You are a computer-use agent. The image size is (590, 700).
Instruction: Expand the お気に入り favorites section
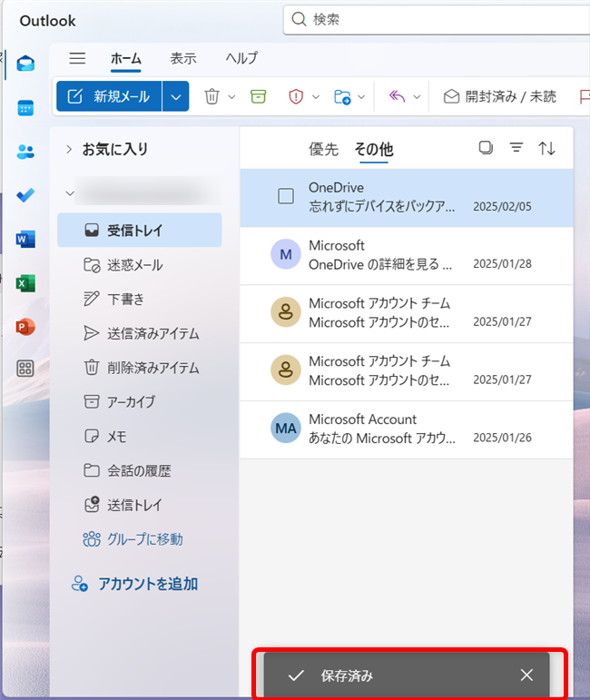coord(69,150)
